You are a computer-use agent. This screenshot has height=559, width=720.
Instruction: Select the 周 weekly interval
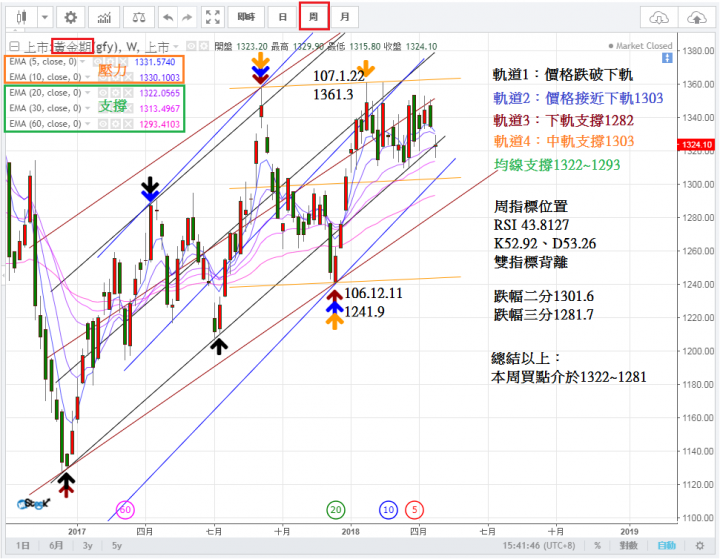tap(314, 17)
